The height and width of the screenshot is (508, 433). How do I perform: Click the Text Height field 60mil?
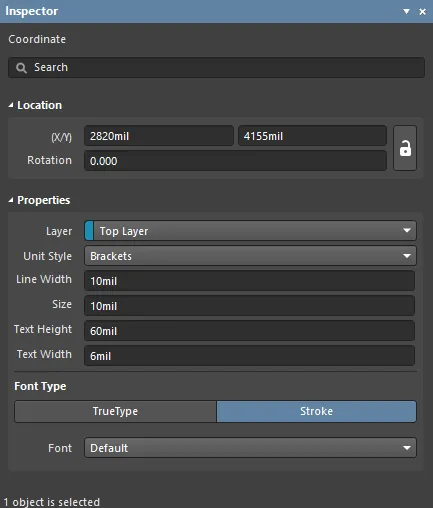click(249, 331)
